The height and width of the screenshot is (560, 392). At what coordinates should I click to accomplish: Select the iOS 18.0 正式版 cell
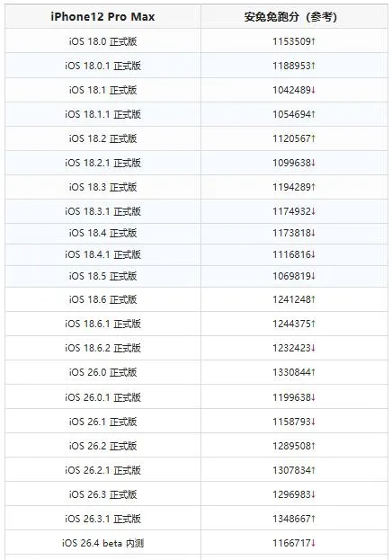[x=102, y=41]
